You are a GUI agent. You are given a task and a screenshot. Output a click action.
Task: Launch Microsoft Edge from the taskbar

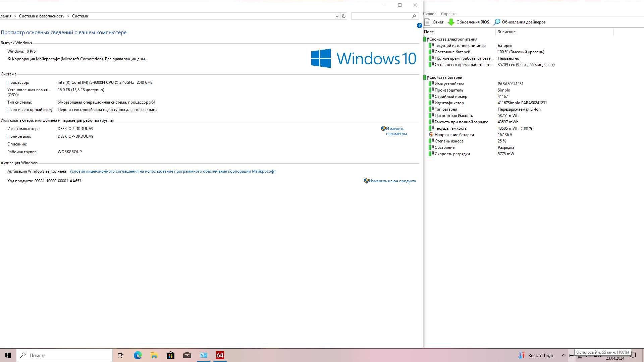138,355
